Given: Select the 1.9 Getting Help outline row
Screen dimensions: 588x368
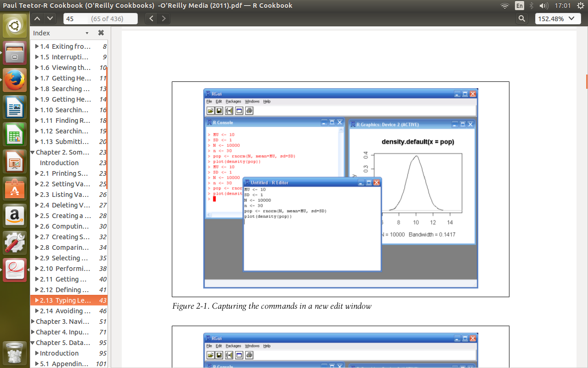Looking at the screenshot, I should point(69,99).
